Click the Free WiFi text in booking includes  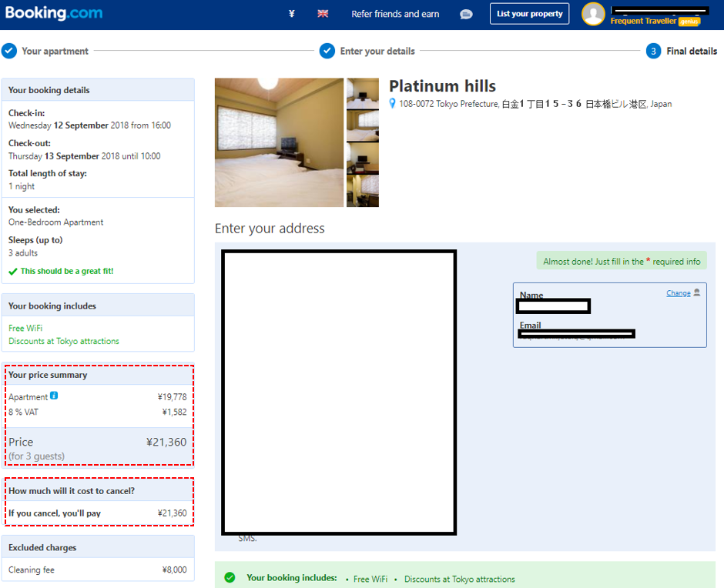tap(25, 328)
